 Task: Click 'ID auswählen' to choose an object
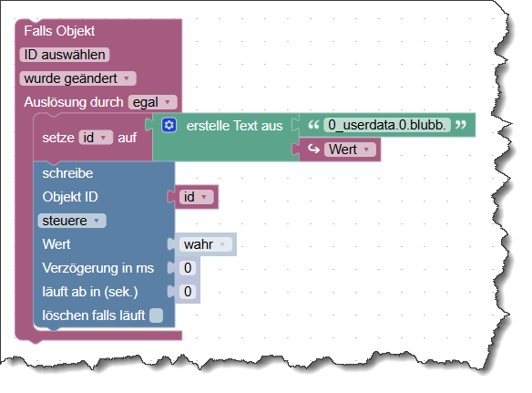(x=65, y=55)
